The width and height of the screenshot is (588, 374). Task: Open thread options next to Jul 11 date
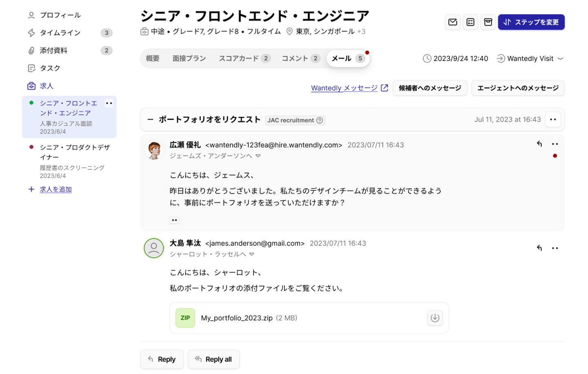point(553,120)
